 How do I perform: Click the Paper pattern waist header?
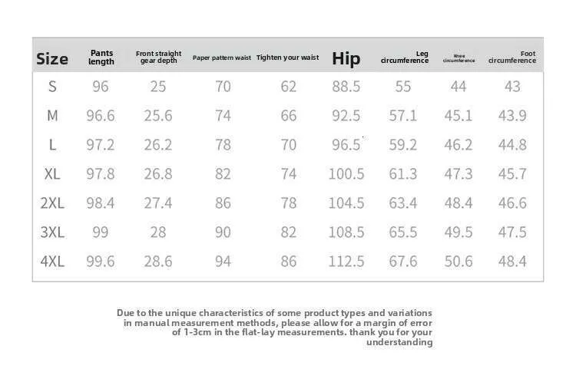[x=222, y=58]
